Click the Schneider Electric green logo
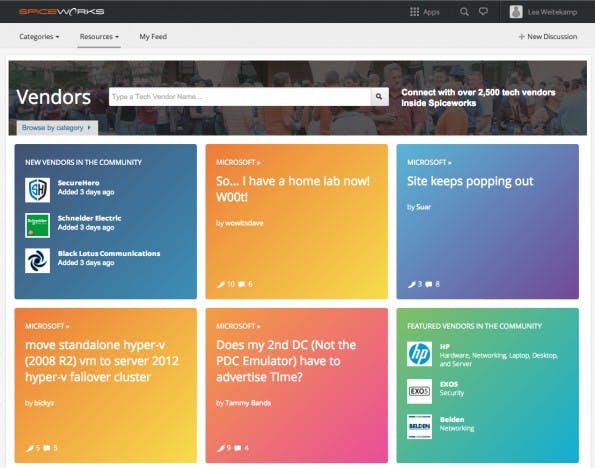 pos(38,225)
